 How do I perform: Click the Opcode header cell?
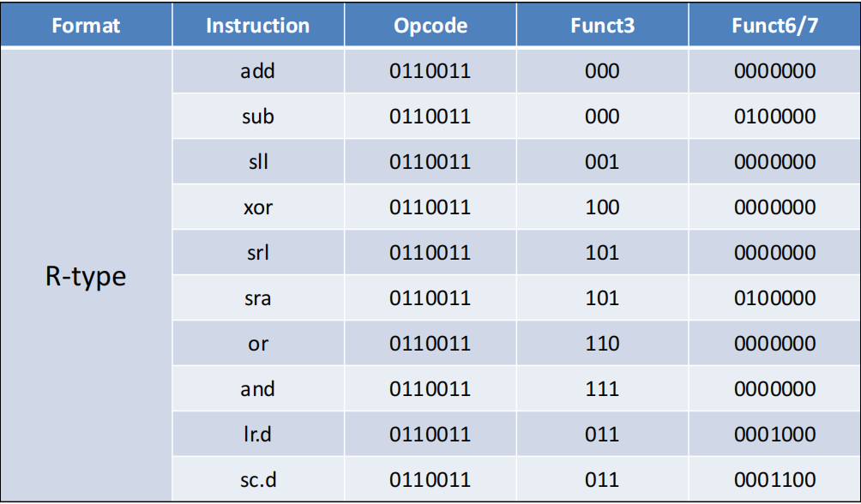(430, 25)
